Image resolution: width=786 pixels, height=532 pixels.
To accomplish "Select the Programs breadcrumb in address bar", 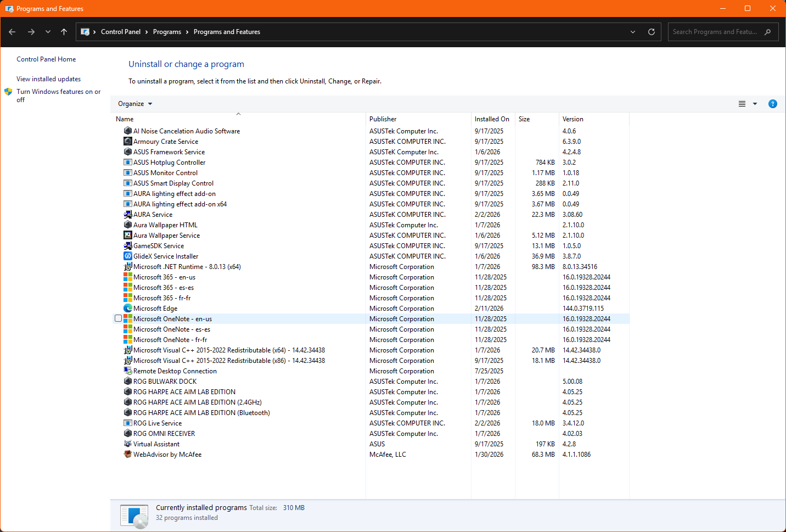I will [x=167, y=32].
